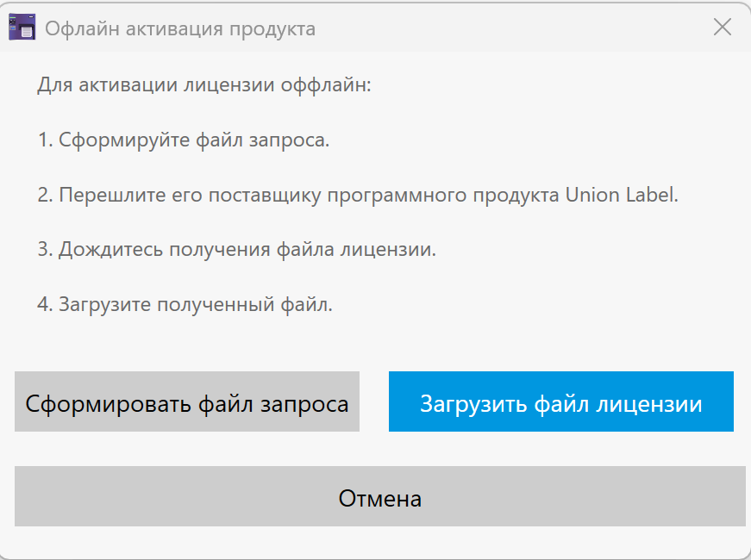The width and height of the screenshot is (751, 560).
Task: Click the Union Label printer icon in title bar
Action: (22, 27)
